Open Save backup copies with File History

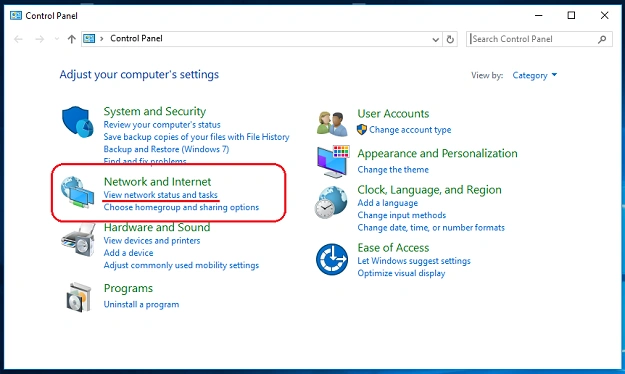(x=197, y=137)
